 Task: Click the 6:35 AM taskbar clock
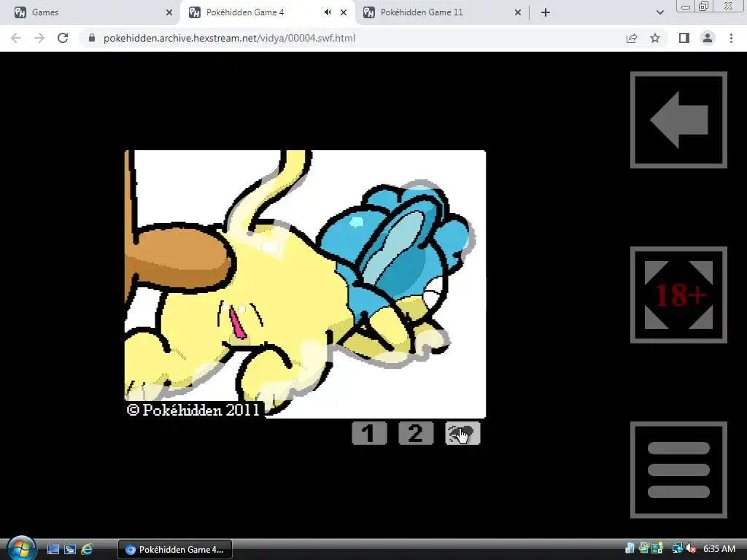click(x=719, y=548)
